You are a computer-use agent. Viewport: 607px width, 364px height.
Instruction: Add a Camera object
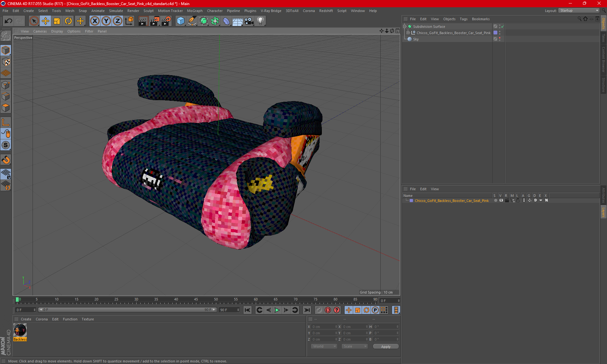[249, 21]
